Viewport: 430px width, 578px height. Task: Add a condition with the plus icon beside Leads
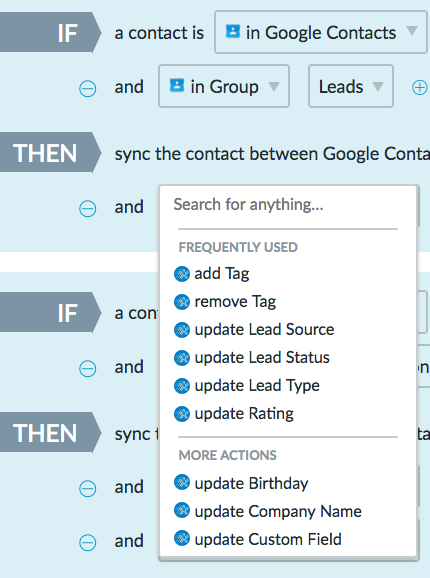420,88
